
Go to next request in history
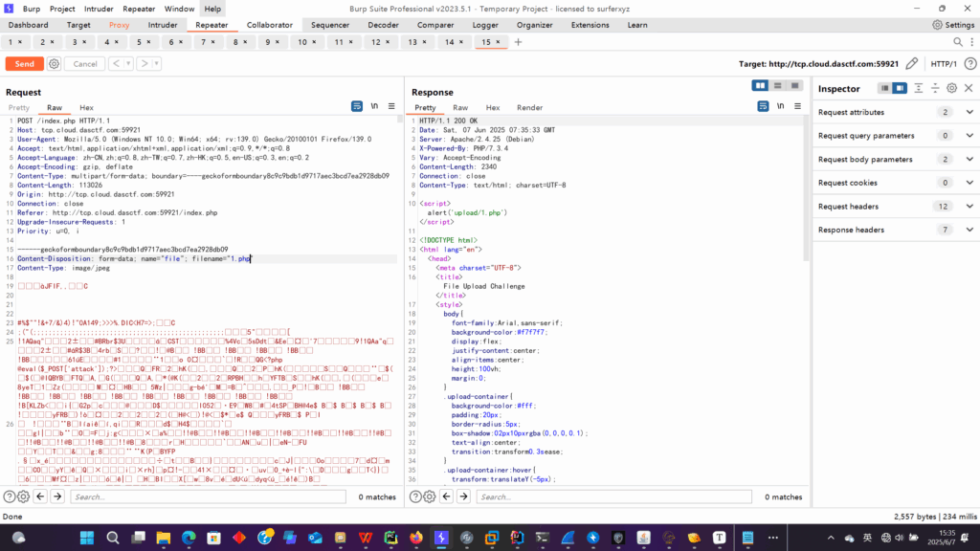145,64
